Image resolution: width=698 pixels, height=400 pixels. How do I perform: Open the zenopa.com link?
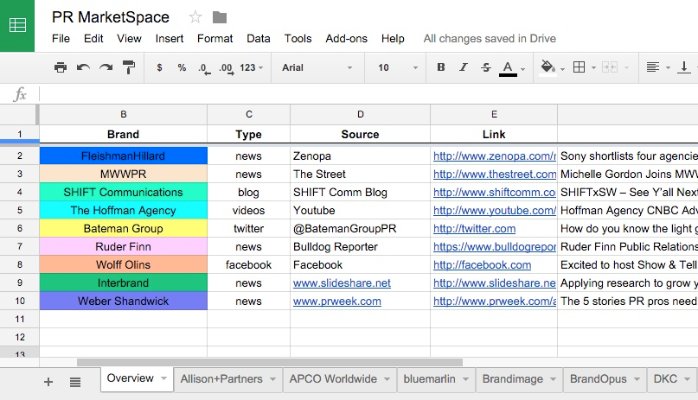click(495, 156)
